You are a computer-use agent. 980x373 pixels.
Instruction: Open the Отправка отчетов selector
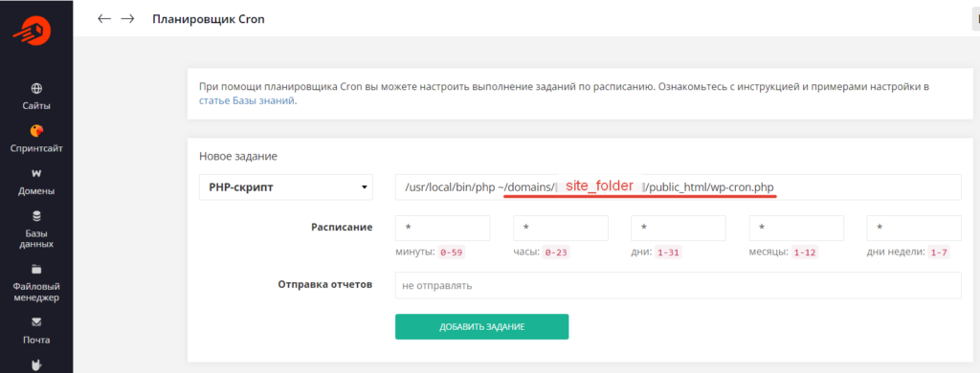click(x=679, y=286)
